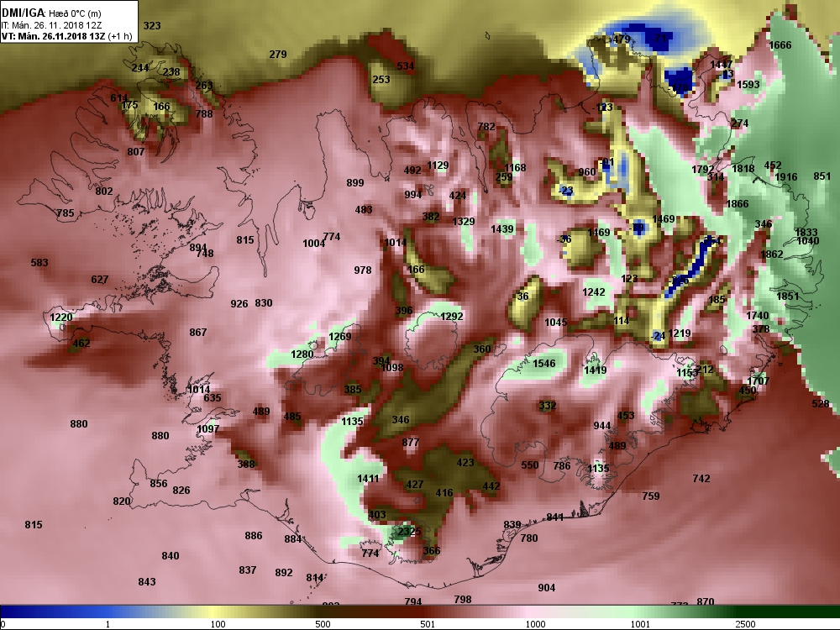Image resolution: width=840 pixels, height=630 pixels.
Task: Click the color scale bar under the map
Action: point(420,612)
